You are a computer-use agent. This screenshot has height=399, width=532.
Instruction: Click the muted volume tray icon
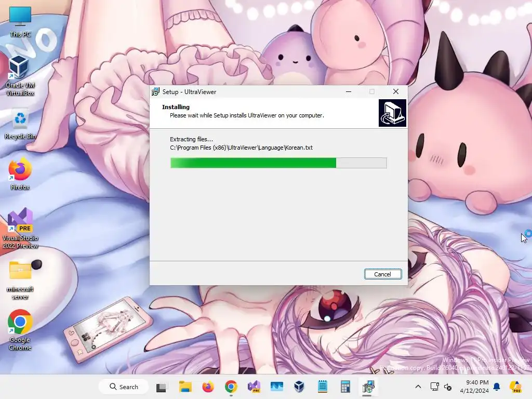(448, 387)
